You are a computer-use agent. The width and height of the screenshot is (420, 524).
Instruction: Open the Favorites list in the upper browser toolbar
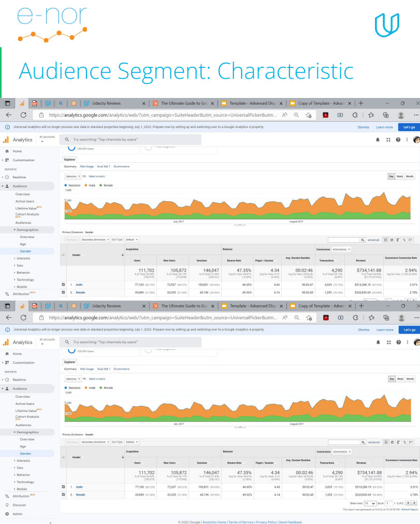pyautogui.click(x=371, y=115)
